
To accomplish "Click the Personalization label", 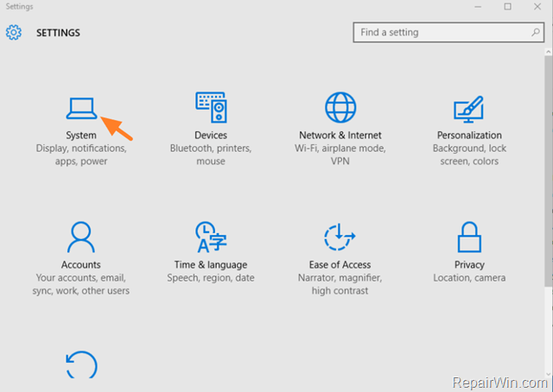I will tap(469, 136).
